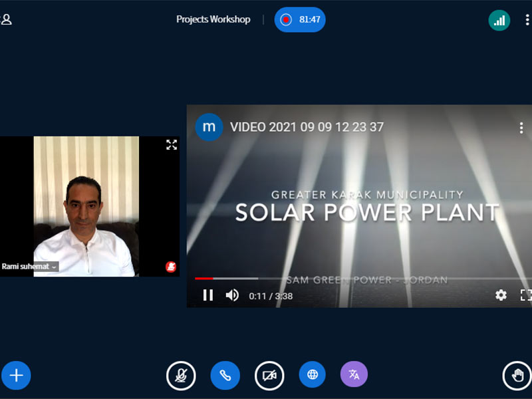
Task: Check the connection signal strength icon
Action: (499, 21)
